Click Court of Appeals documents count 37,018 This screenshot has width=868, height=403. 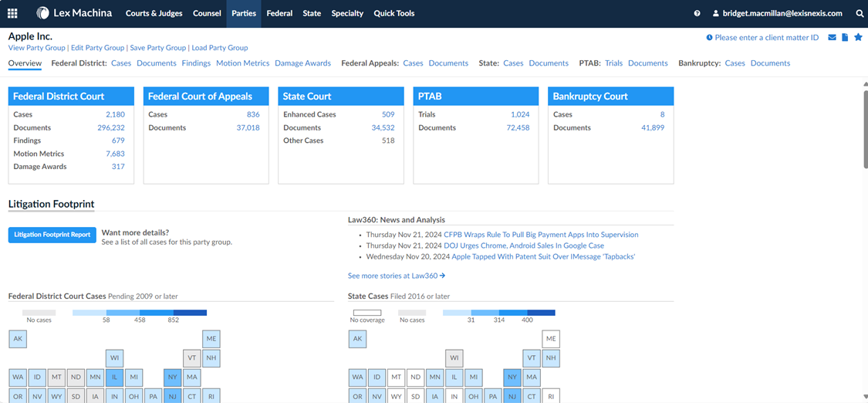[x=248, y=128]
